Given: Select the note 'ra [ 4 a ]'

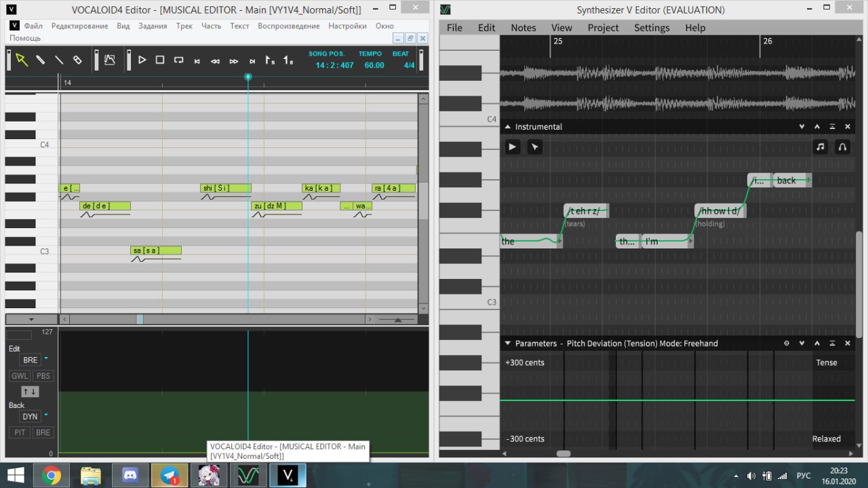Looking at the screenshot, I should pos(394,188).
